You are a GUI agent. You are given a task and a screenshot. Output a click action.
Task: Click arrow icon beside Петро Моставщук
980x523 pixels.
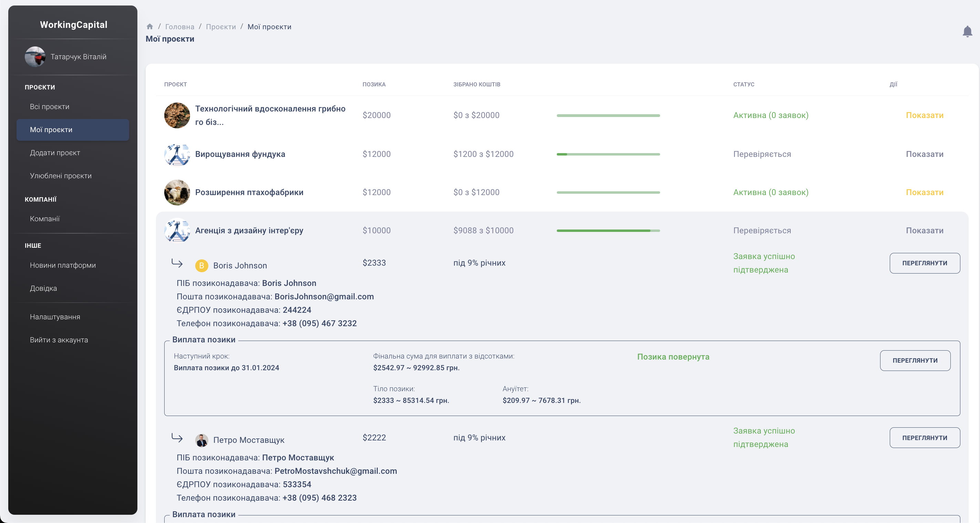pyautogui.click(x=177, y=437)
